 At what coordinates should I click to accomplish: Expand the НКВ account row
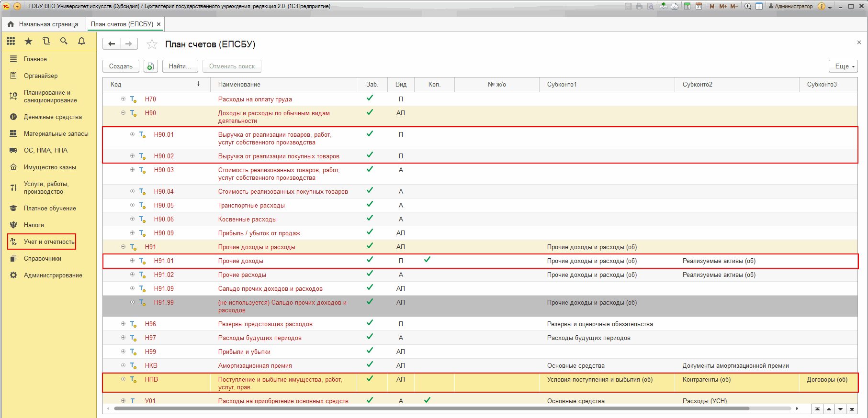(123, 365)
